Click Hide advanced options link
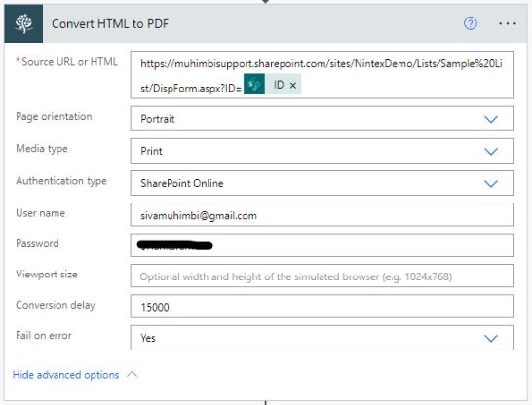Viewport: 532px width, 405px height. 65,375
